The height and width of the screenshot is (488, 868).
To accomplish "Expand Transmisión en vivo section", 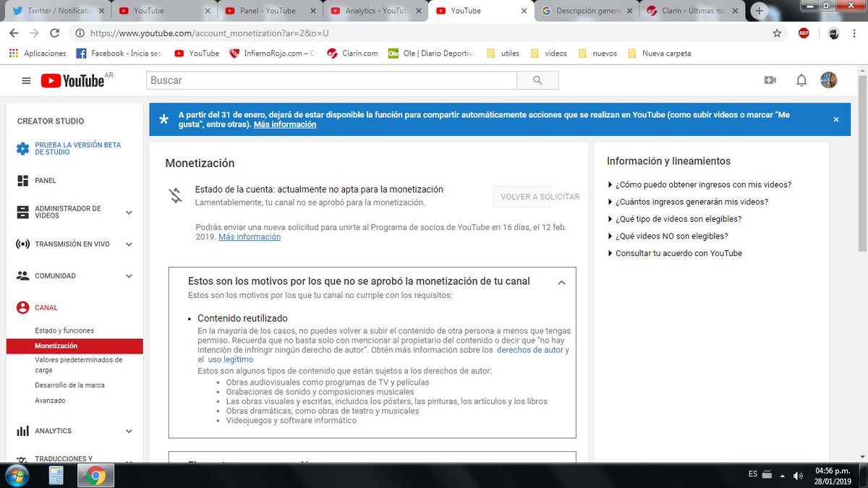I will (x=129, y=244).
